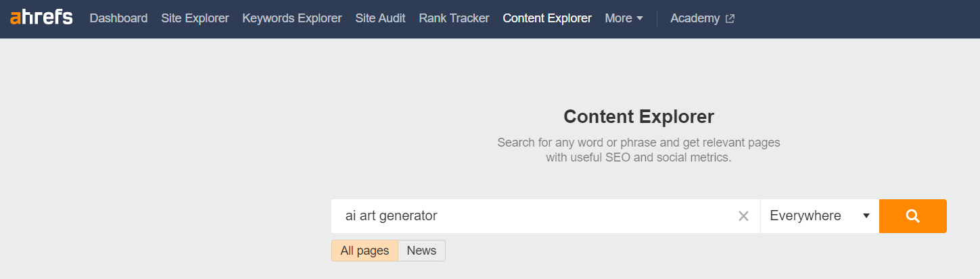Switch to the News filter
Viewport: 980px width, 279px height.
(x=421, y=251)
